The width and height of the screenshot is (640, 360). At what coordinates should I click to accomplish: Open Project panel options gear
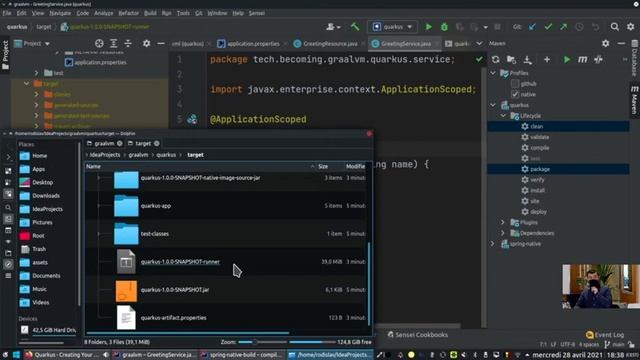click(x=147, y=43)
